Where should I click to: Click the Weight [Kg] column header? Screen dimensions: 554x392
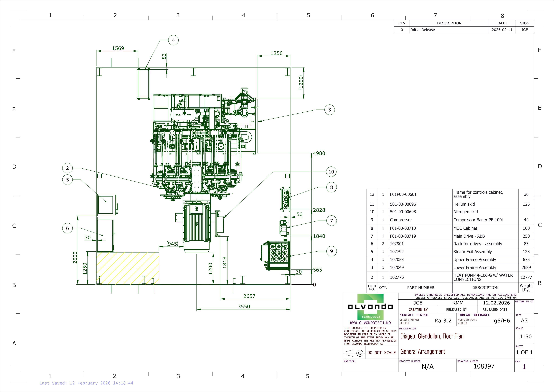pos(526,288)
